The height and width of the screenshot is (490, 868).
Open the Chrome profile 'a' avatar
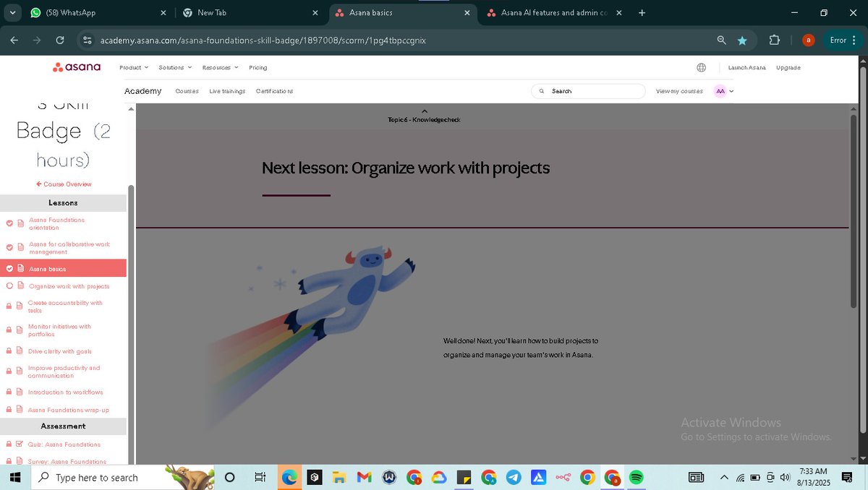[809, 40]
